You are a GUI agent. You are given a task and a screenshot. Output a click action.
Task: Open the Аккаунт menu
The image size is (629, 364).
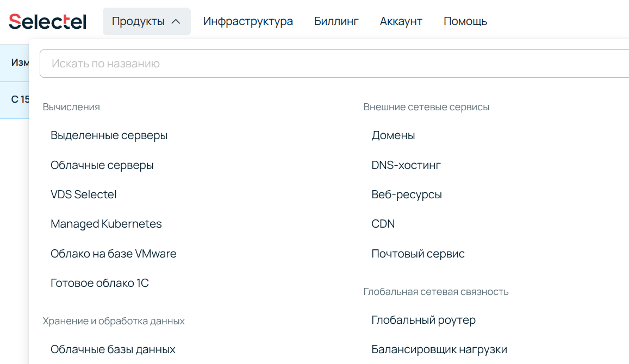tap(401, 21)
